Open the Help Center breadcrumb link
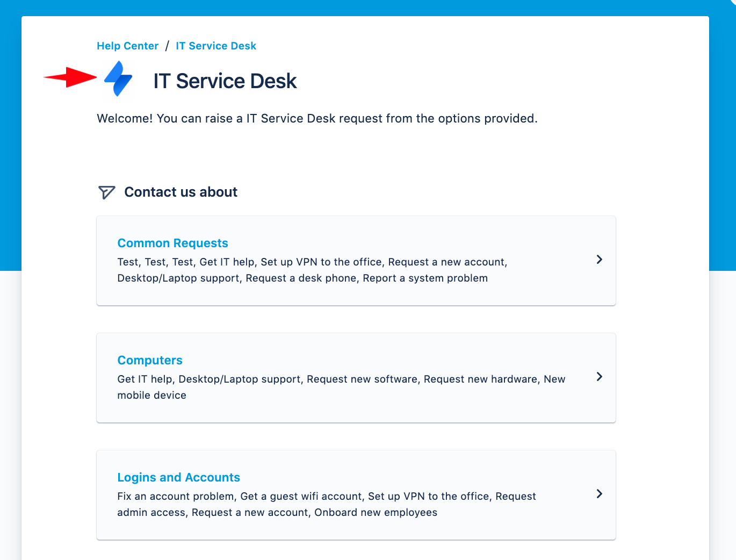 (x=127, y=46)
